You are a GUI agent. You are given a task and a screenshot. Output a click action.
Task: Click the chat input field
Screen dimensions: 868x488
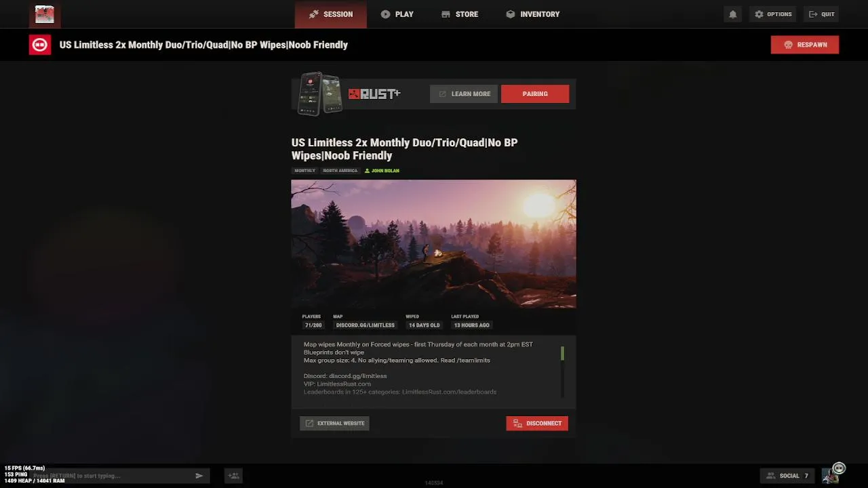tap(111, 476)
